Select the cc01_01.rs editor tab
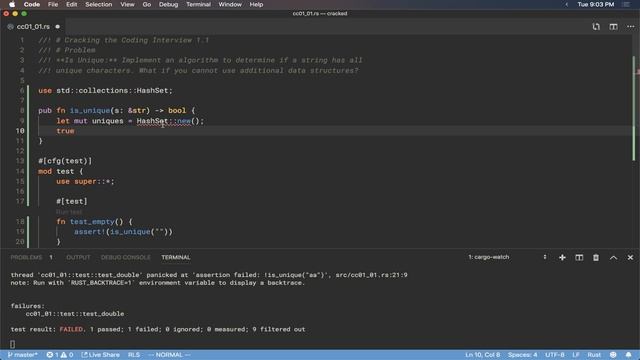 pos(33,27)
